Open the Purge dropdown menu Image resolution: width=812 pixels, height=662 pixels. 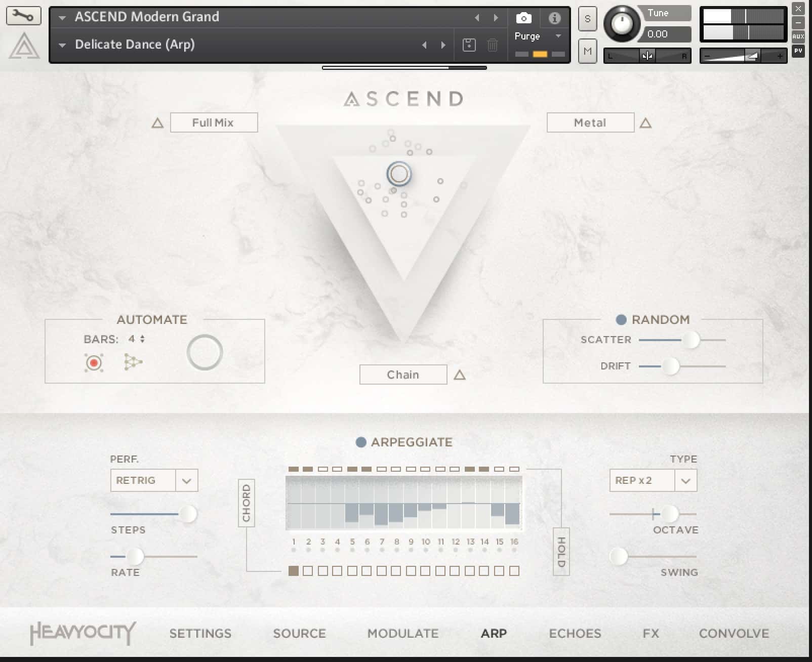pyautogui.click(x=538, y=36)
